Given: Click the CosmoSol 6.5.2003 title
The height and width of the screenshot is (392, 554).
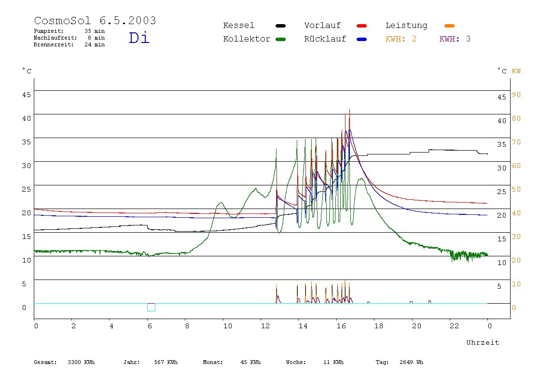Looking at the screenshot, I should point(95,20).
